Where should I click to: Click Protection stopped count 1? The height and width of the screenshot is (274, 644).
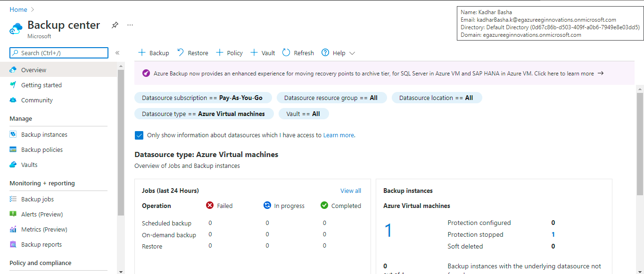pos(553,234)
